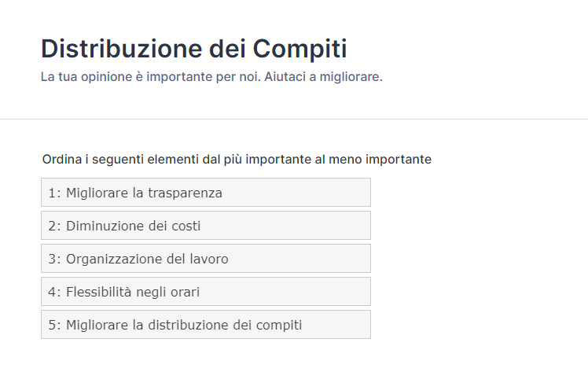Image resolution: width=588 pixels, height=383 pixels.
Task: Click the ranking question text 'Ordina i seguenti elementi'
Action: (237, 160)
